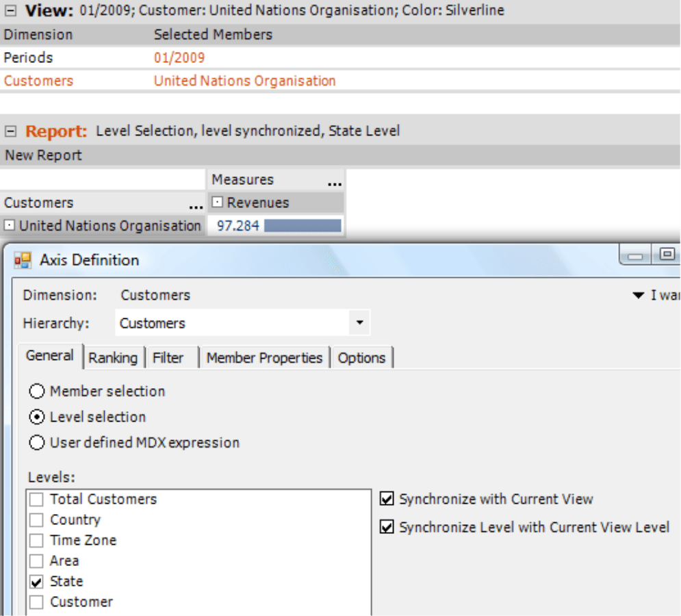Choose User defined MDX expression option
Screen dimensions: 681x616
tap(37, 443)
